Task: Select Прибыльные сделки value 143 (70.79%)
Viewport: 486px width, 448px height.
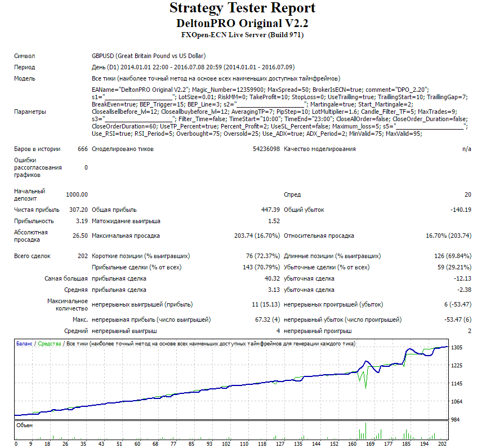Action: coord(261,267)
